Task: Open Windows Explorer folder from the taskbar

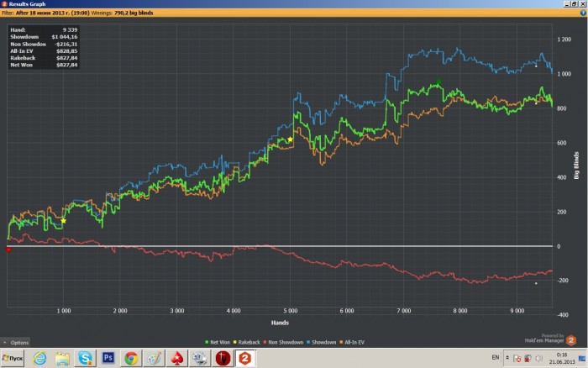Action: 62,359
